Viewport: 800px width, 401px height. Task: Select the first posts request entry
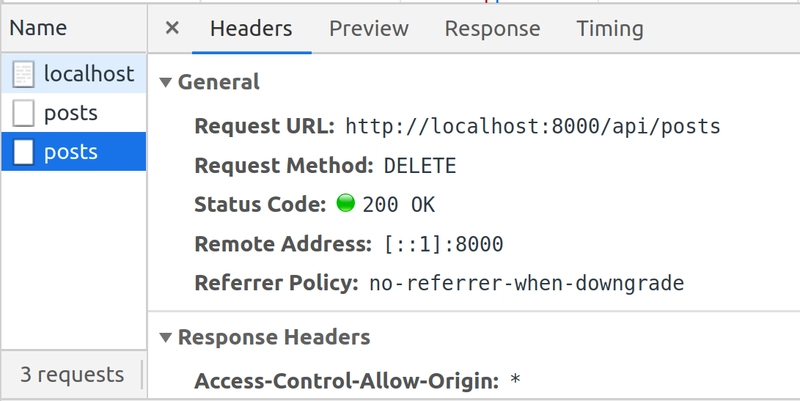(73, 113)
